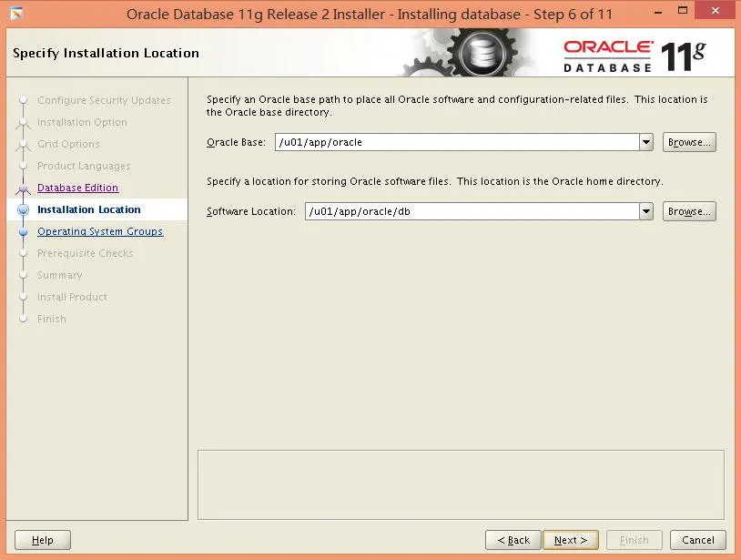Click the Installation Option step label
Screen dimensions: 741x560
82,122
